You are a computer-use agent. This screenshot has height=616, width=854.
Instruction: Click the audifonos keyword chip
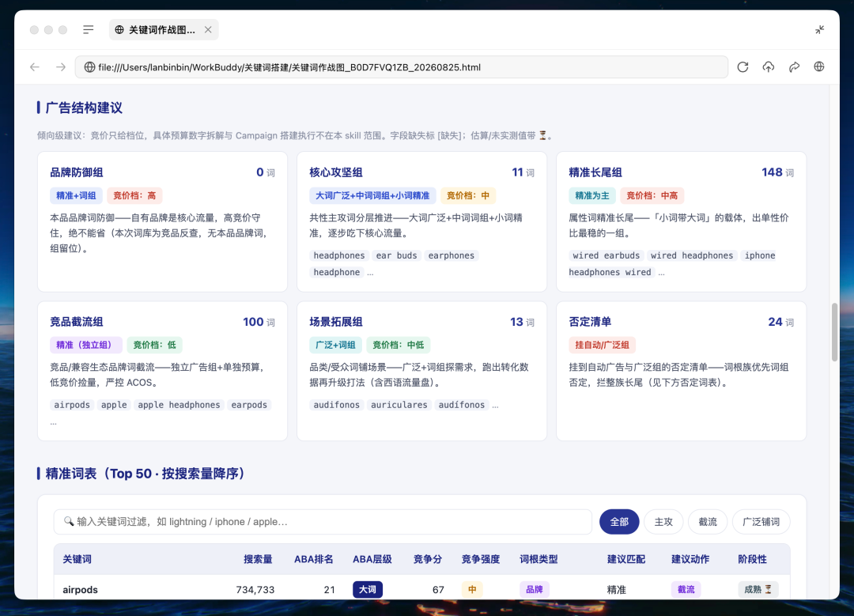[x=337, y=405]
